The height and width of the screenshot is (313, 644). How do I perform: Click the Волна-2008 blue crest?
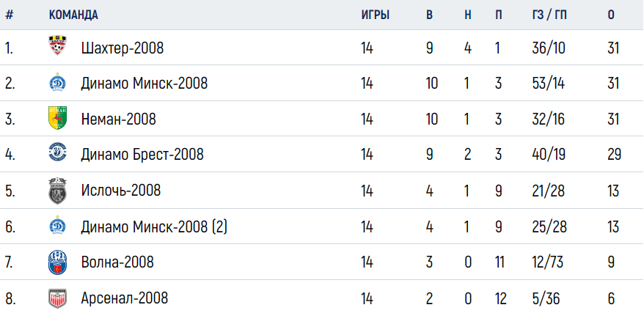[57, 262]
